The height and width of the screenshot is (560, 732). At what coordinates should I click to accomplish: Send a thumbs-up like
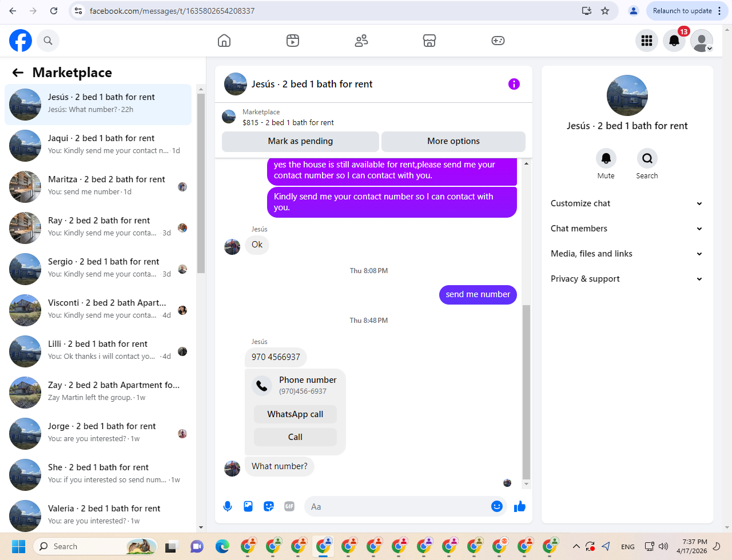[520, 506]
